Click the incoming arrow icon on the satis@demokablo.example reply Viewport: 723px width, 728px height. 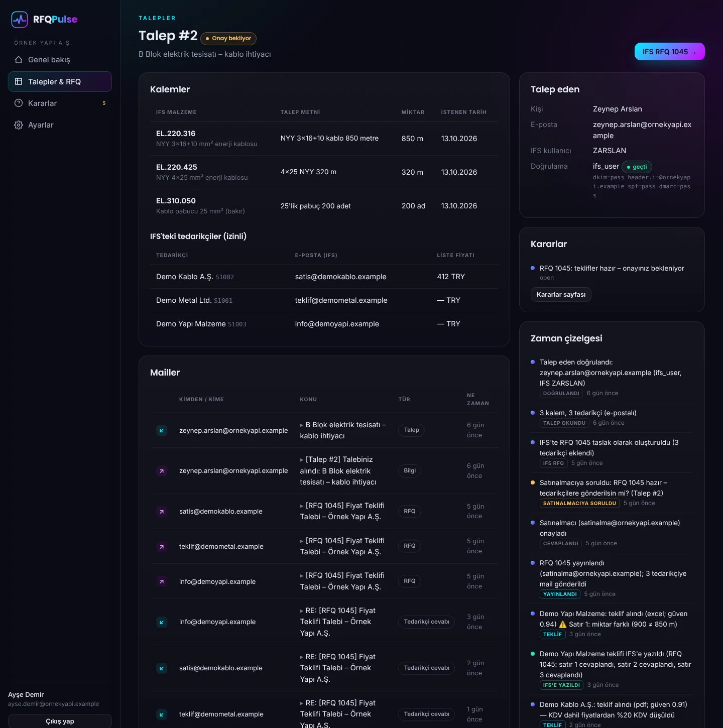tap(162, 668)
